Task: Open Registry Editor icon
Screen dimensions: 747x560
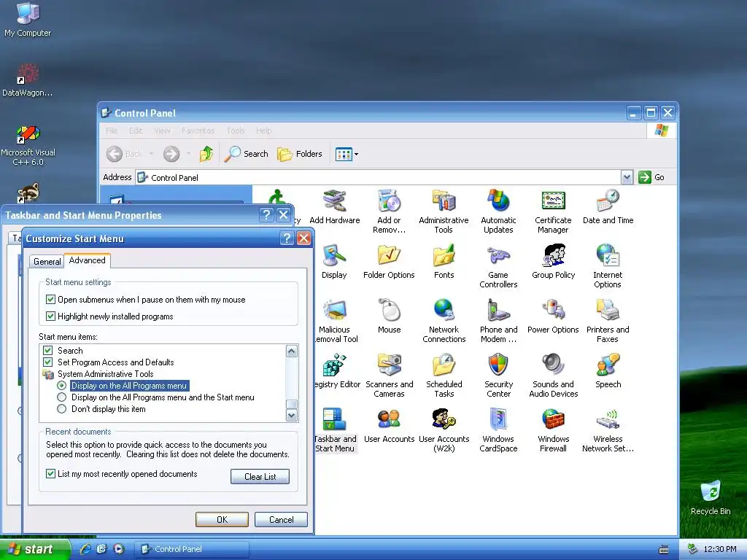Action: (x=337, y=371)
